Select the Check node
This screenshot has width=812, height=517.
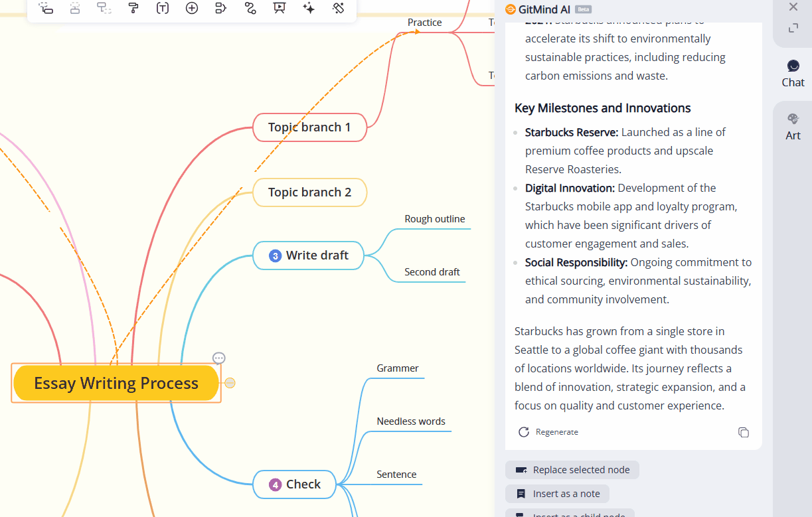(295, 484)
